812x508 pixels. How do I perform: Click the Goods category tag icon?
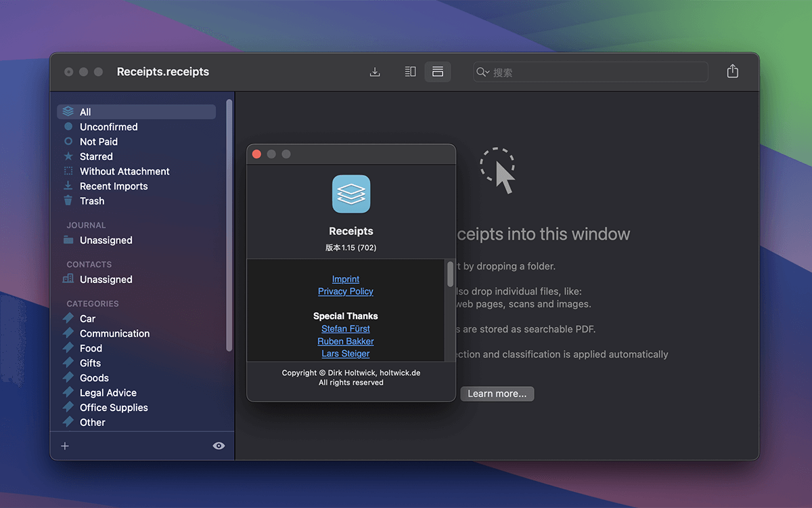[68, 378]
